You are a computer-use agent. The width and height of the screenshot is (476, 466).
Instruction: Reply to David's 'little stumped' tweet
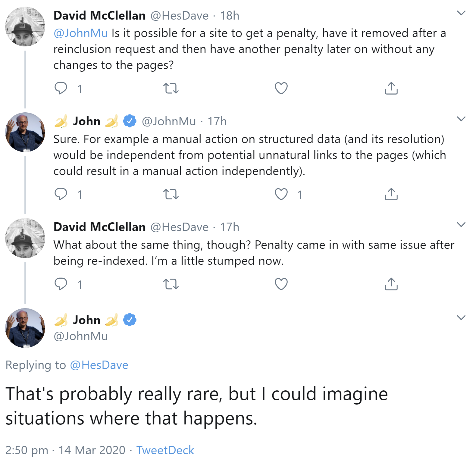tap(61, 284)
